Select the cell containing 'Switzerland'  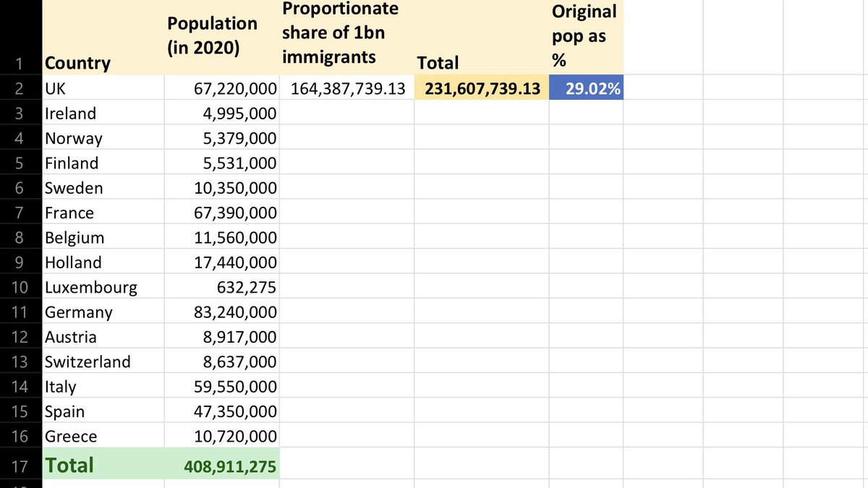[x=103, y=361]
